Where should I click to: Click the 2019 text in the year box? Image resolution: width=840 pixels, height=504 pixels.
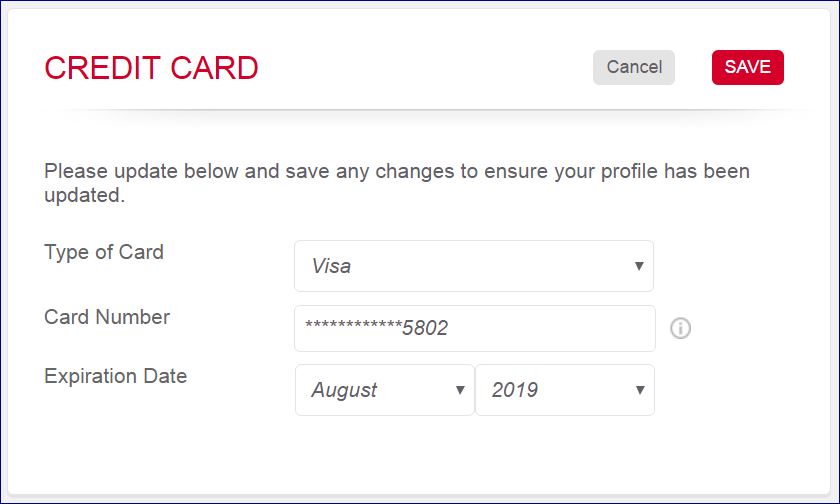[x=514, y=390]
